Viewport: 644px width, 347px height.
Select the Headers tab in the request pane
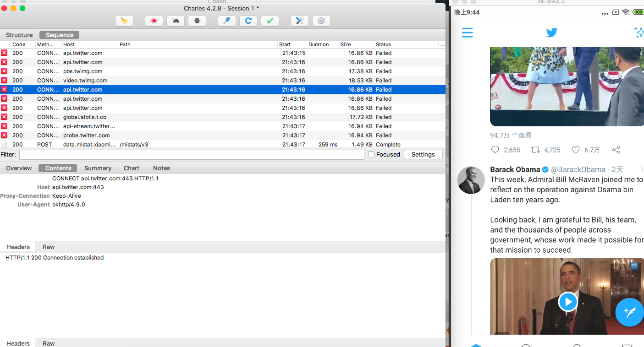(18, 247)
